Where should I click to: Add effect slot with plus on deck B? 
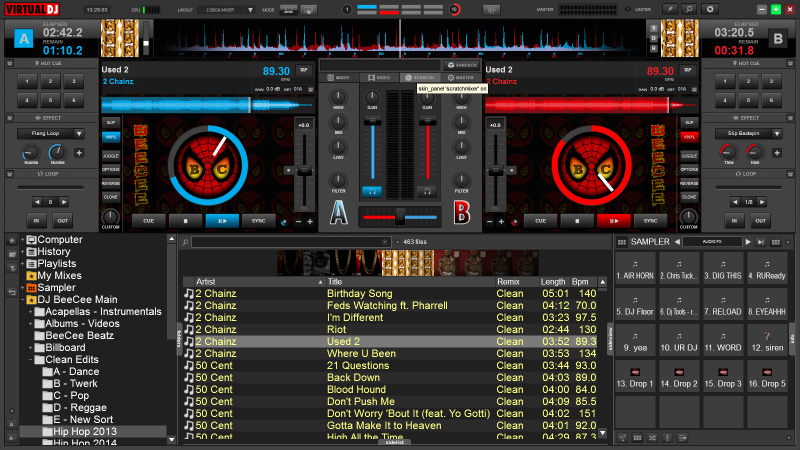(x=777, y=153)
